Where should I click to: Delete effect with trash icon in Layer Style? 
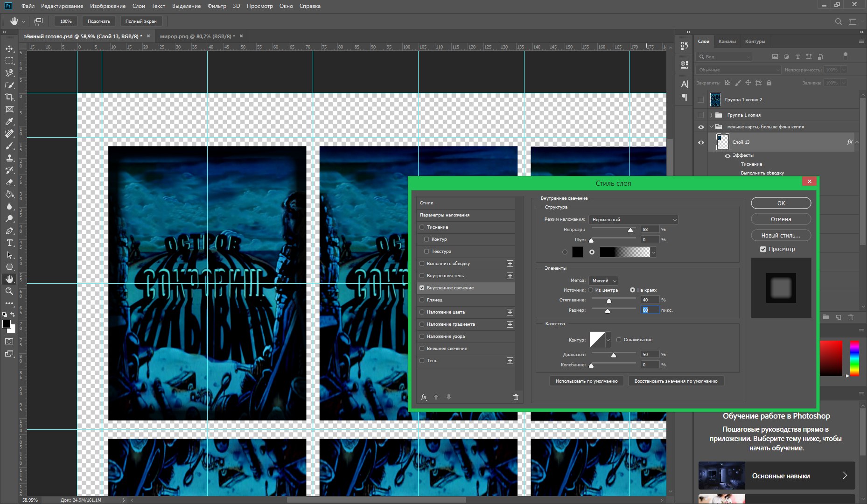coord(516,397)
